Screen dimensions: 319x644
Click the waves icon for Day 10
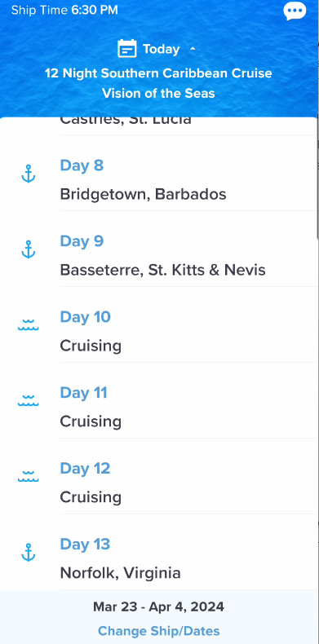point(29,324)
